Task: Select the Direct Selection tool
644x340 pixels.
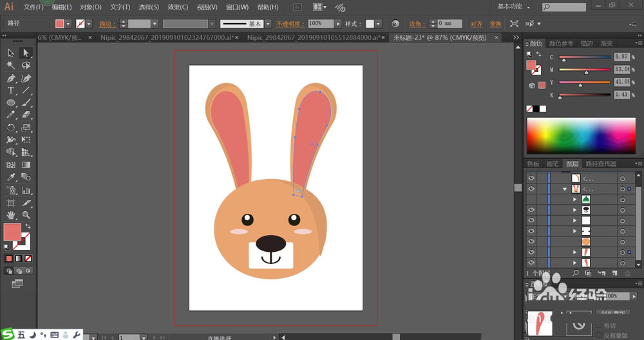Action: pyautogui.click(x=26, y=53)
